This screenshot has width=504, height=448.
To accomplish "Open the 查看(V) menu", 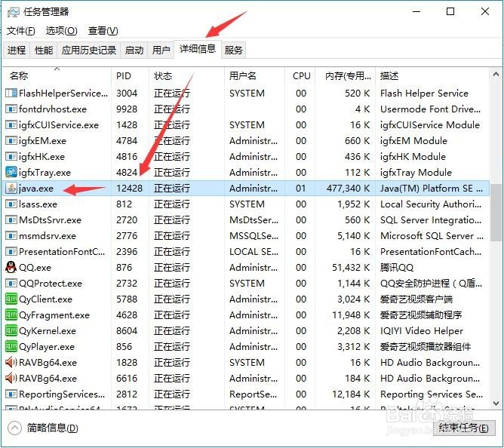I will pos(103,31).
